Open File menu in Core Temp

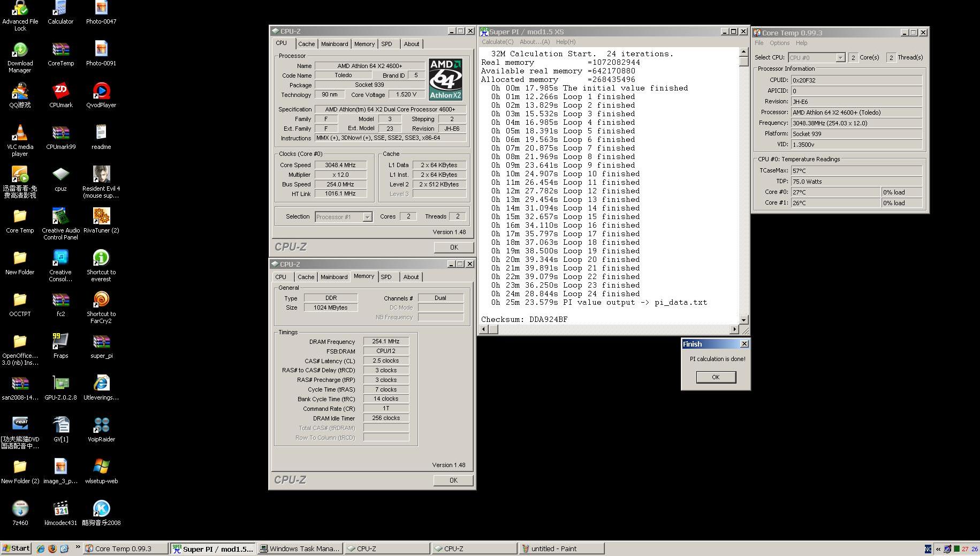759,43
